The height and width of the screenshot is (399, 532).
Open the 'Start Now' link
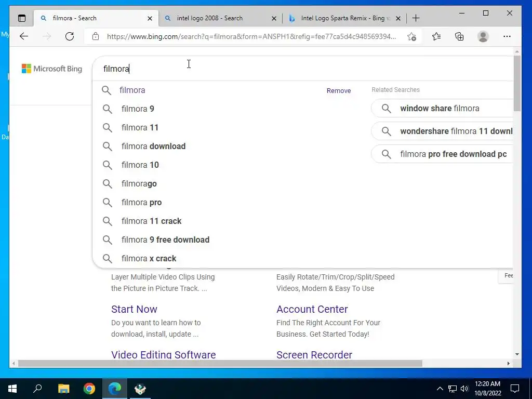coord(134,309)
